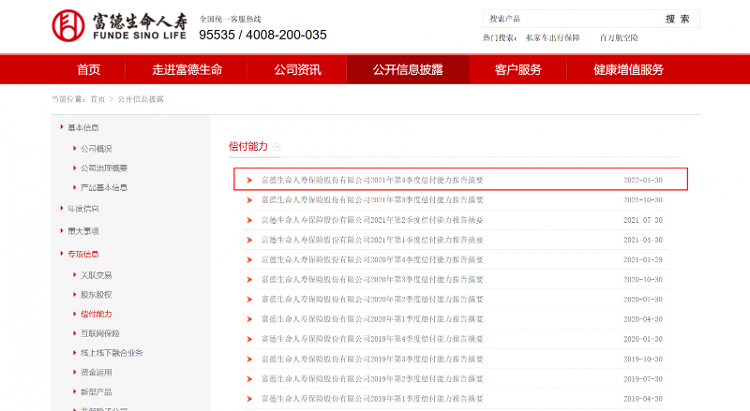Expand the 重大事项 sidebar section

click(x=83, y=231)
